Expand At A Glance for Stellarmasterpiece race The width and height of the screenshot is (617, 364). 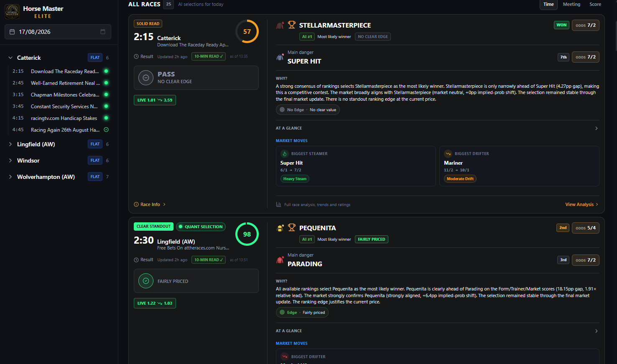click(x=597, y=128)
